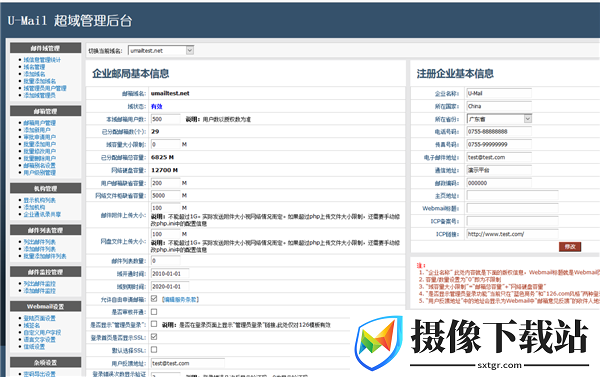This screenshot has width=600, height=377.
Task: Click the 电子邮件地址 field in the registration form
Action: click(499, 157)
